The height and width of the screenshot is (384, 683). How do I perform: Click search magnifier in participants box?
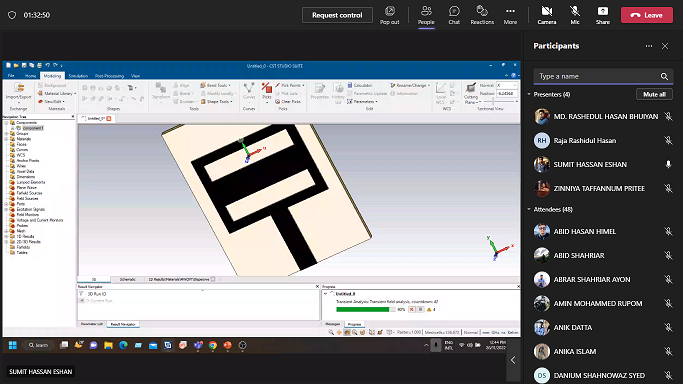(x=664, y=76)
